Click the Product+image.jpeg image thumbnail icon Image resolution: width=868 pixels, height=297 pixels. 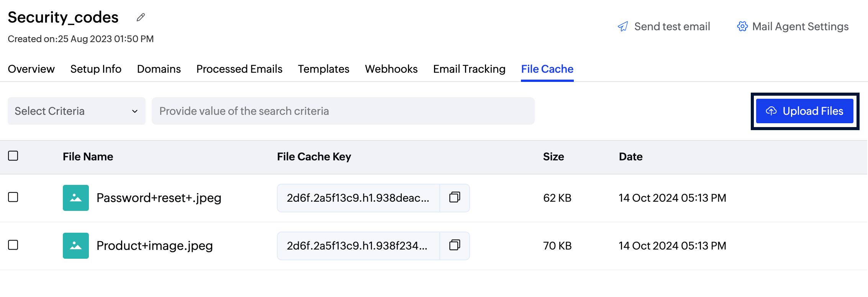coord(76,246)
